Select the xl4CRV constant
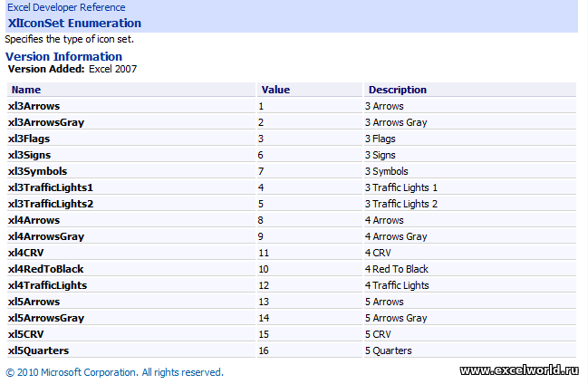 click(26, 253)
